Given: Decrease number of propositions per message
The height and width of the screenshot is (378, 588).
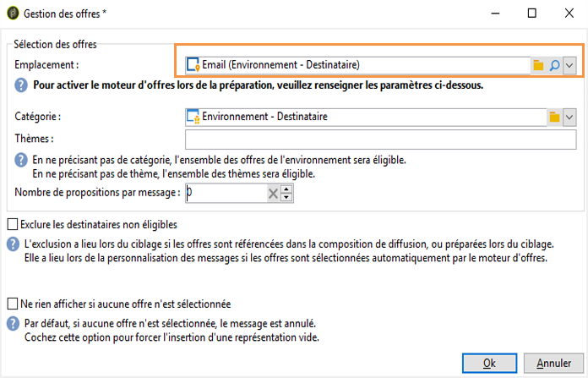Looking at the screenshot, I should click(x=286, y=197).
